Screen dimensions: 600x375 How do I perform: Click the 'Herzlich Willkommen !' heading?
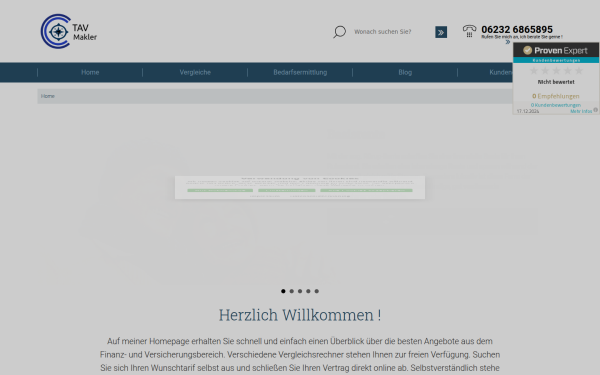[x=300, y=315]
